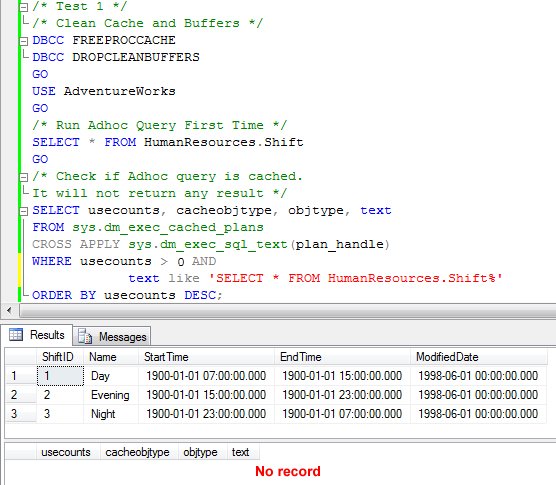Click the 'Evening' name cell
The image size is (556, 485).
(x=111, y=395)
